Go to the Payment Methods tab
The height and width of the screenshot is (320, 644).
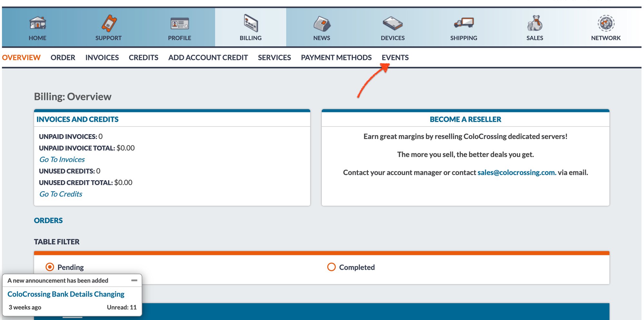click(x=336, y=58)
